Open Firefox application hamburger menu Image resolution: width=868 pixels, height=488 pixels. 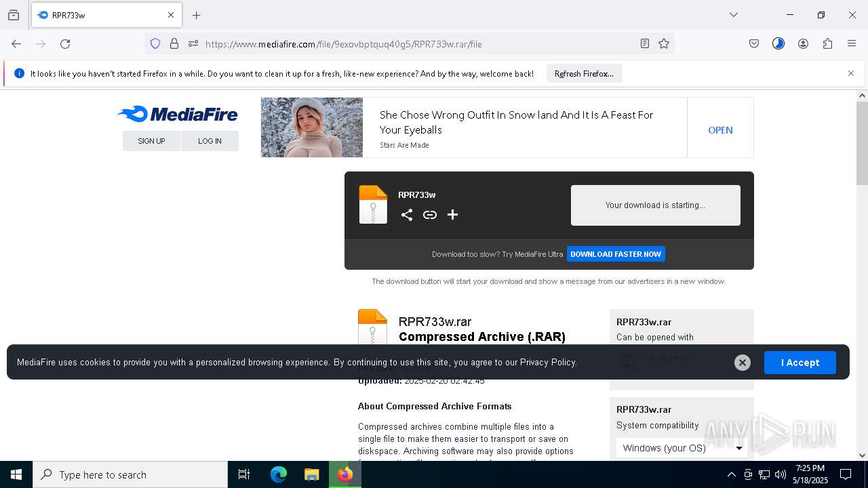[852, 43]
